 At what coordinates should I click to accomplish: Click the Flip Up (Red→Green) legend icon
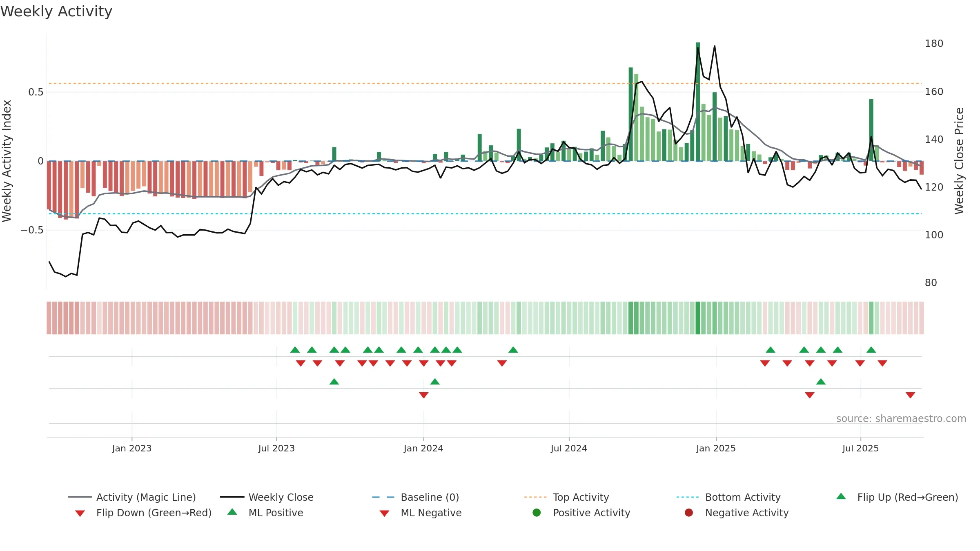coord(841,496)
